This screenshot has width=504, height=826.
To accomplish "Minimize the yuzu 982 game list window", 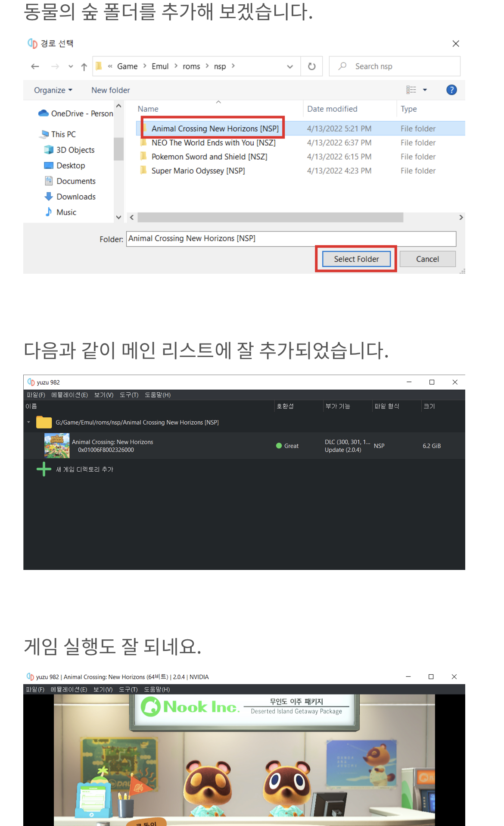I will pos(409,382).
